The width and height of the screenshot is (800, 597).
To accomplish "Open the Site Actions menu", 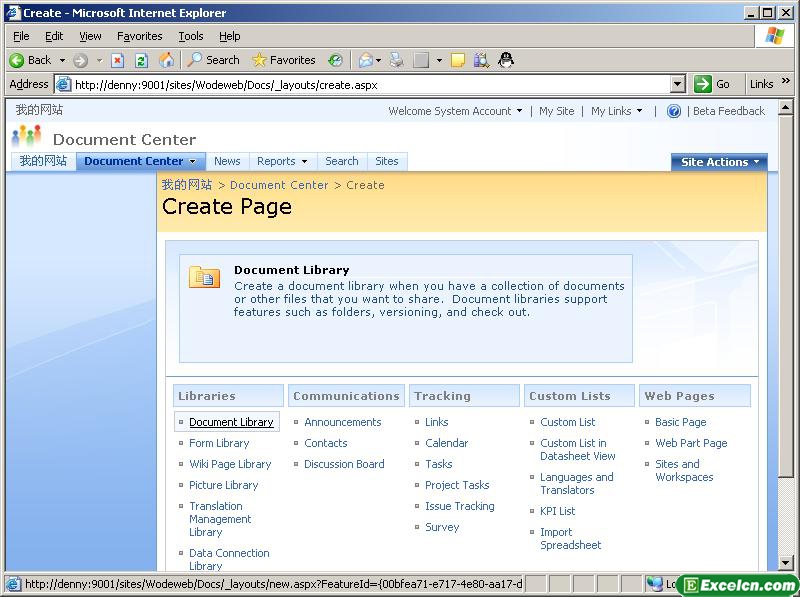I will click(x=719, y=162).
